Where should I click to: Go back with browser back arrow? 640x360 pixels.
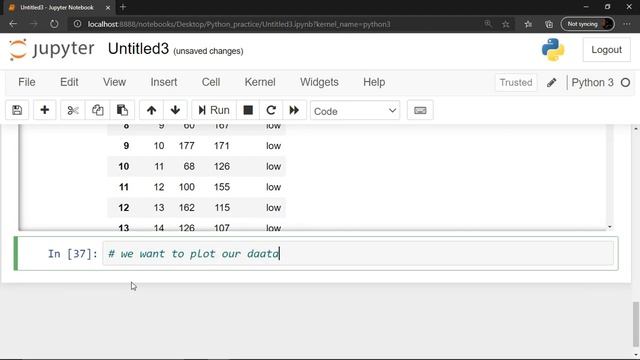click(x=13, y=24)
